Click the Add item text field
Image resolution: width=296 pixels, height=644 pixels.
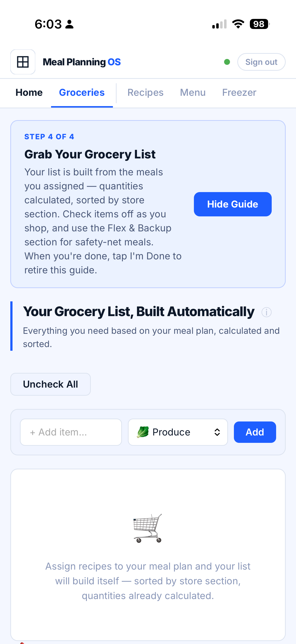click(x=71, y=432)
